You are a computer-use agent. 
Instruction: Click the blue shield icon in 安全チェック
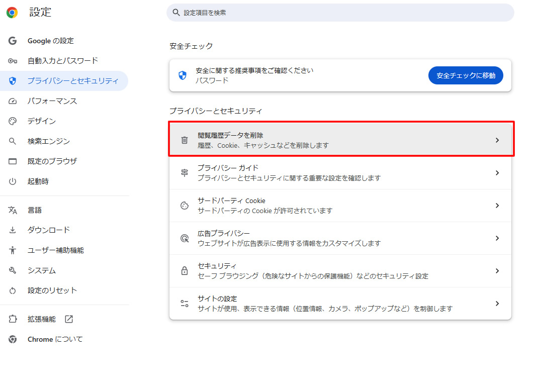pos(183,75)
